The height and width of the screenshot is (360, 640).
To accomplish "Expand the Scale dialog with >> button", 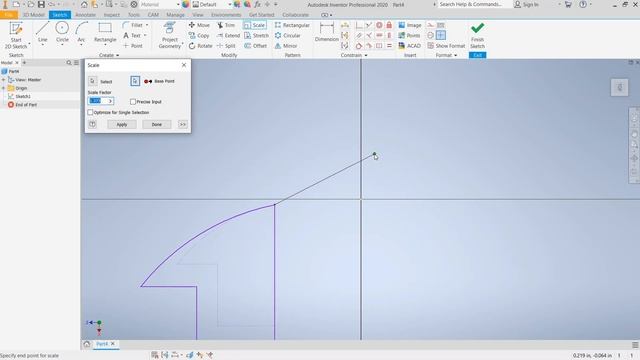I will click(182, 124).
